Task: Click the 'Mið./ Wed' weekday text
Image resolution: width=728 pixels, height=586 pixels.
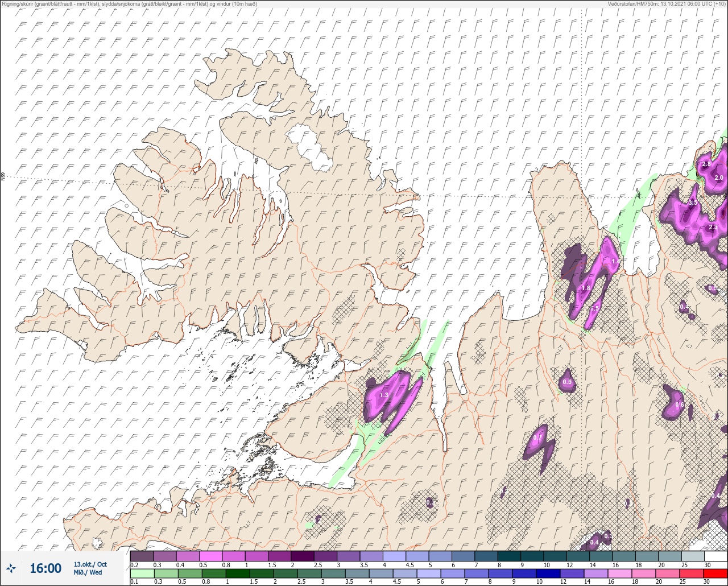Action: [88, 572]
